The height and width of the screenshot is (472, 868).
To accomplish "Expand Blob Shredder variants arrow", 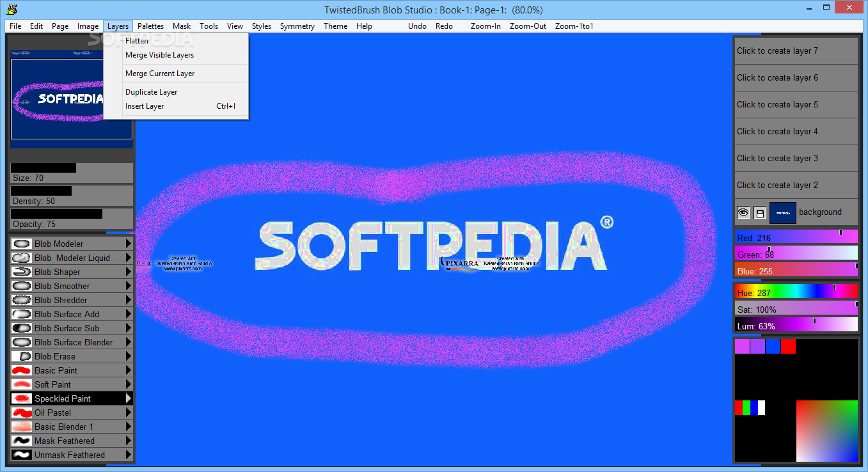I will pos(129,300).
